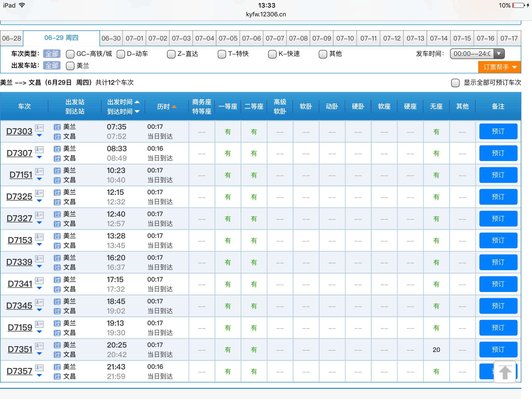Sort by 历时 duration column header
The height and width of the screenshot is (399, 532).
(167, 107)
